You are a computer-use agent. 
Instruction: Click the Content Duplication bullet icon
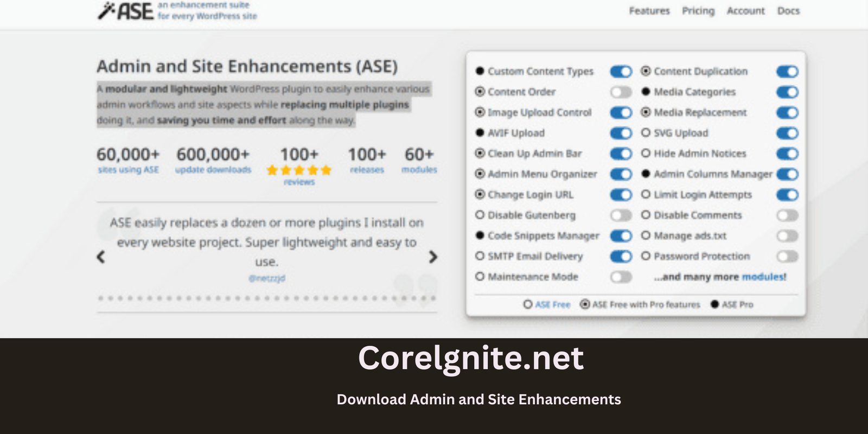click(646, 71)
